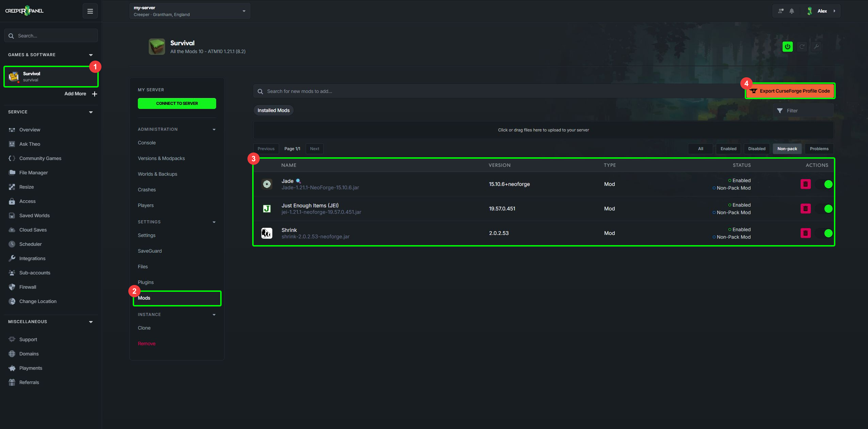Collapse the Instance section arrow

click(214, 315)
